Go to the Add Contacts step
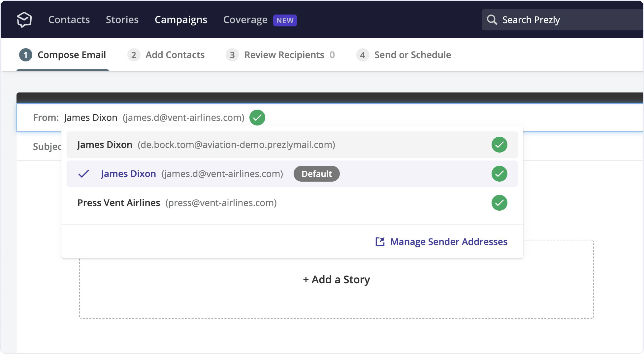 coord(166,55)
